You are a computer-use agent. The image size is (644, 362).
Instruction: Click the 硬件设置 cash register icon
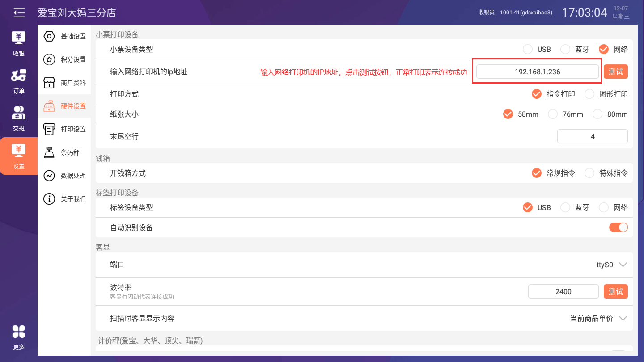[49, 106]
